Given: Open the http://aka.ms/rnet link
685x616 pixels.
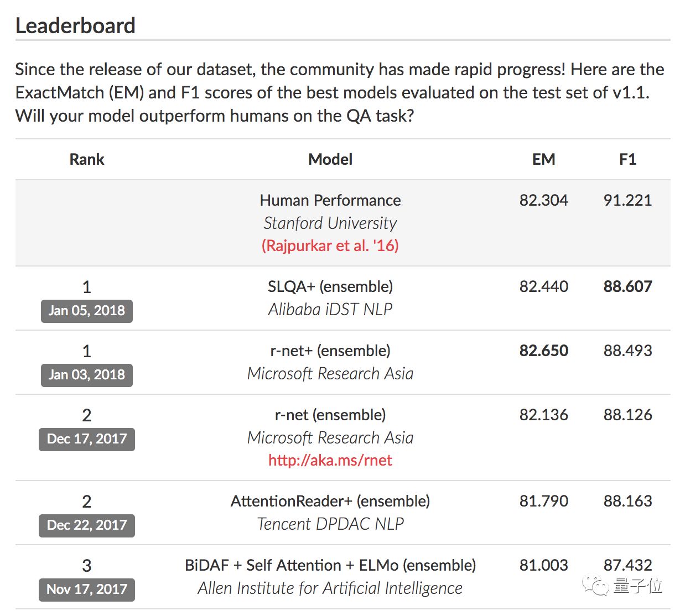Looking at the screenshot, I should pyautogui.click(x=330, y=460).
